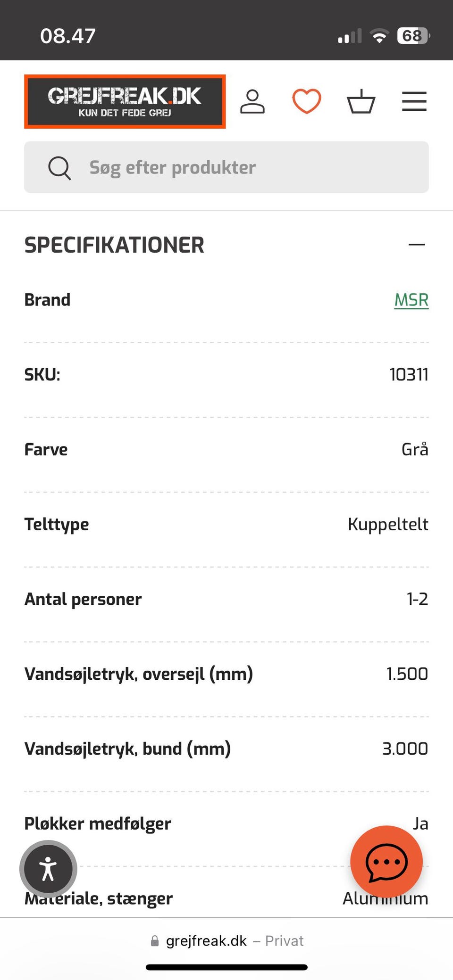The height and width of the screenshot is (980, 453).
Task: Tap the grejfreak.dk address bar
Action: click(226, 941)
